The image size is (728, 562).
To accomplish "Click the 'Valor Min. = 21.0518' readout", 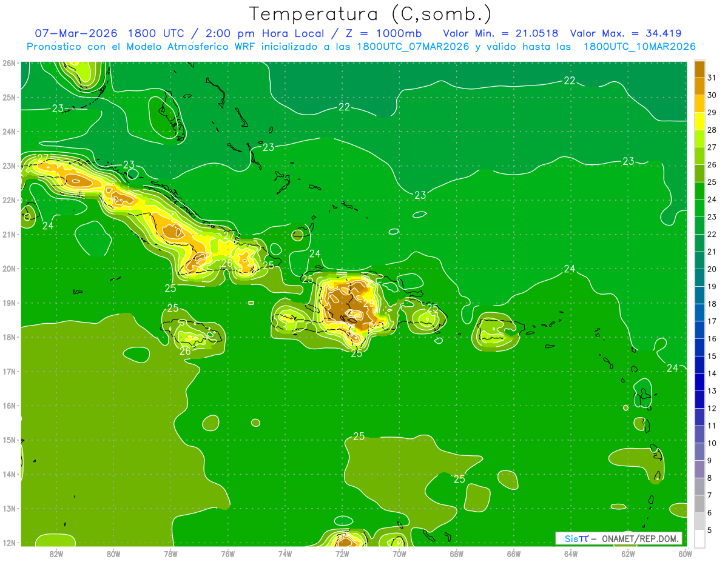I will 500,33.
